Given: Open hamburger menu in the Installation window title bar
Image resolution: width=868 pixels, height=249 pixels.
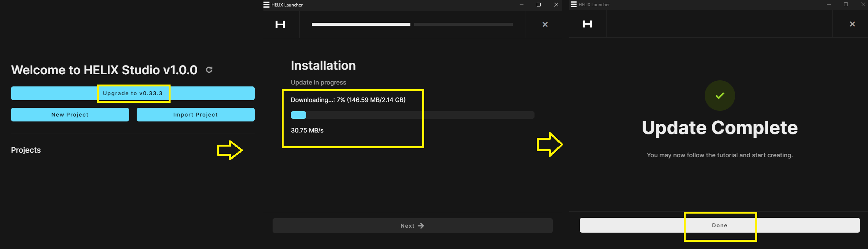Looking at the screenshot, I should (x=266, y=5).
